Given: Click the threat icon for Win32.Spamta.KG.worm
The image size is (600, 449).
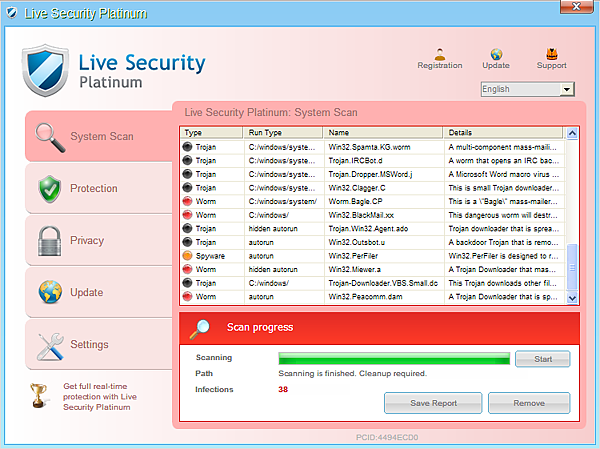Looking at the screenshot, I should (188, 147).
